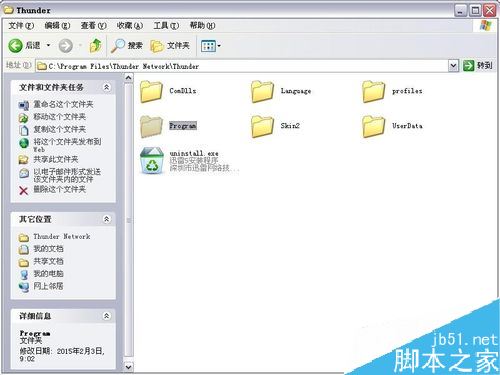Click the task pane scroll down arrow
This screenshot has height=375, width=500.
129,367
